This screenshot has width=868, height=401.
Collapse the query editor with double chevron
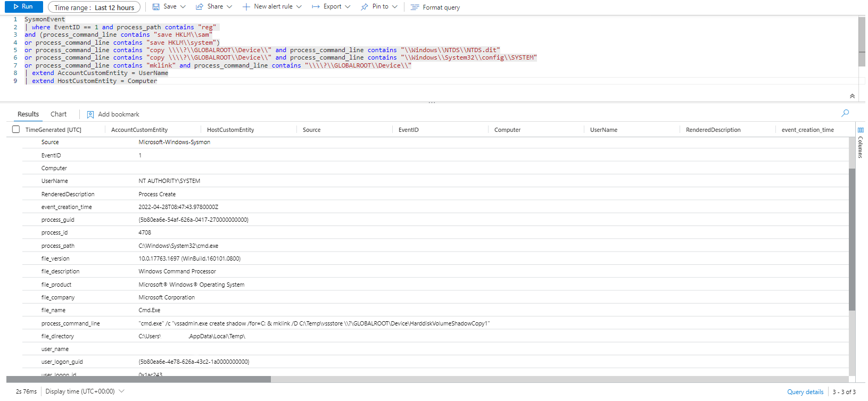pos(852,96)
